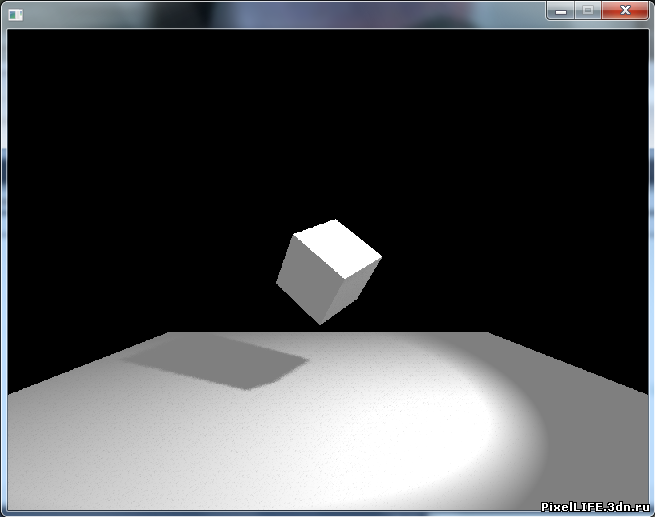This screenshot has width=655, height=517.
Task: Minimize the render window
Action: (x=561, y=11)
